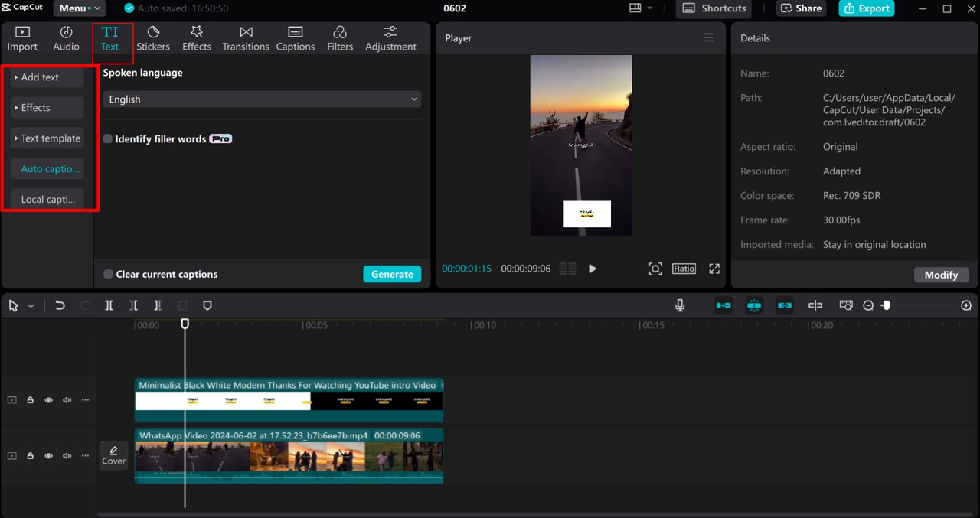Click the Delete right split tool
This screenshot has width=980, height=518.
(x=158, y=305)
